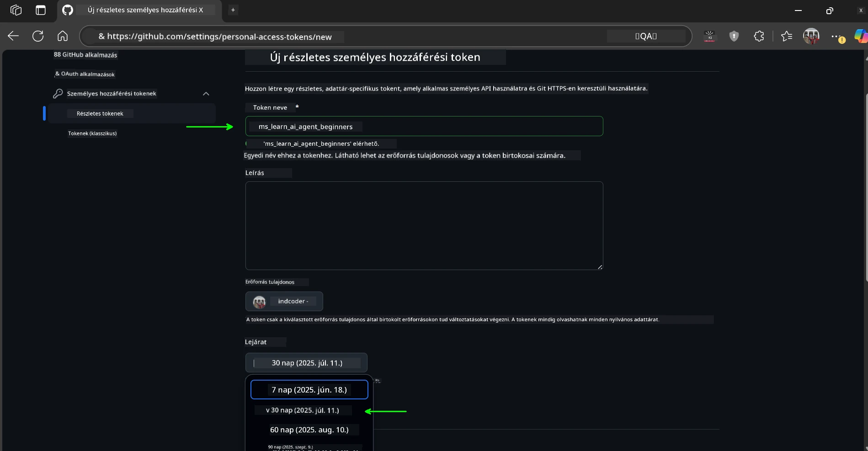Viewport: 868px width, 451px height.
Task: Open the Extensions puzzle-piece icon
Action: coord(759,36)
